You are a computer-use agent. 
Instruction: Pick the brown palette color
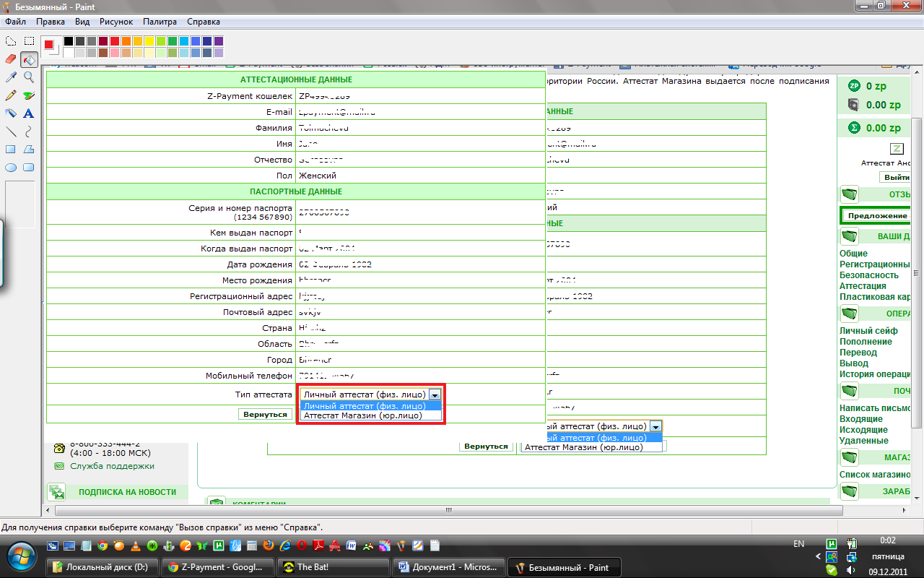[x=103, y=53]
